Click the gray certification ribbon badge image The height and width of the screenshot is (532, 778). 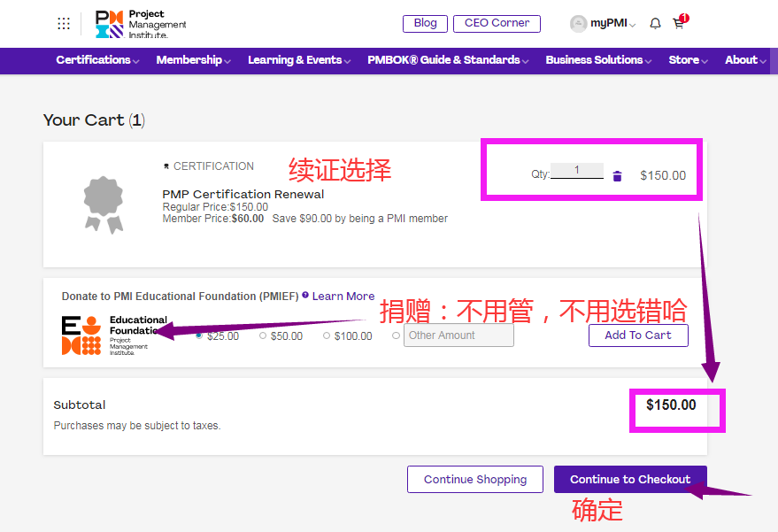pyautogui.click(x=104, y=204)
